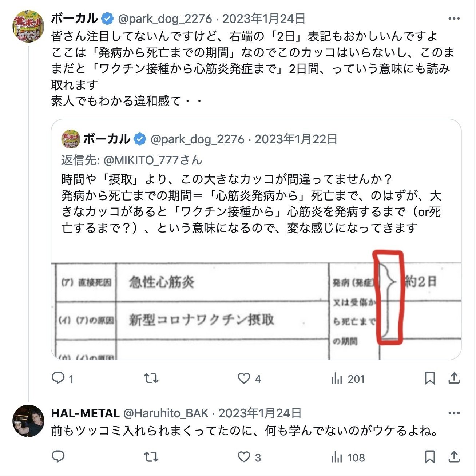Screen dimensions: 476x476
Task: Open more options for ボーカル tweet
Action: click(454, 19)
